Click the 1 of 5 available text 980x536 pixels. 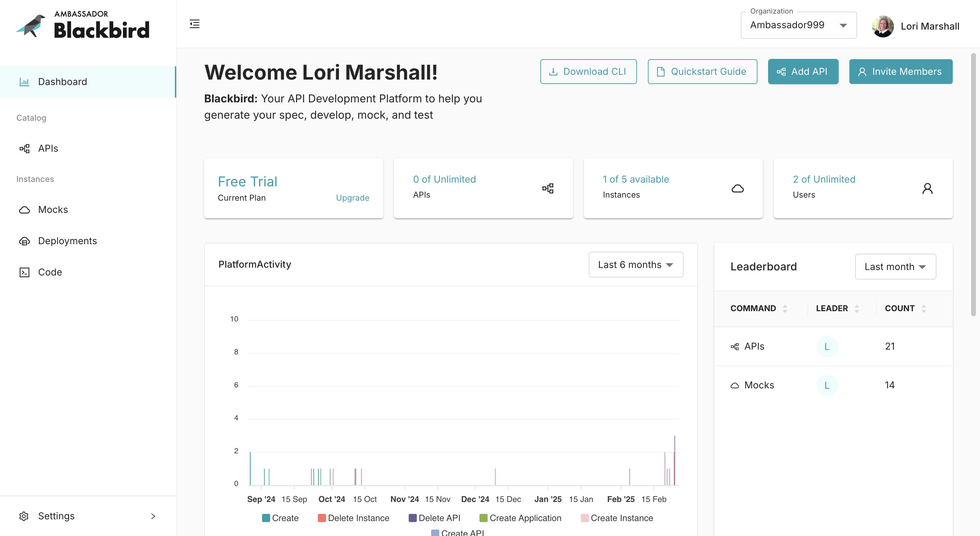point(636,179)
